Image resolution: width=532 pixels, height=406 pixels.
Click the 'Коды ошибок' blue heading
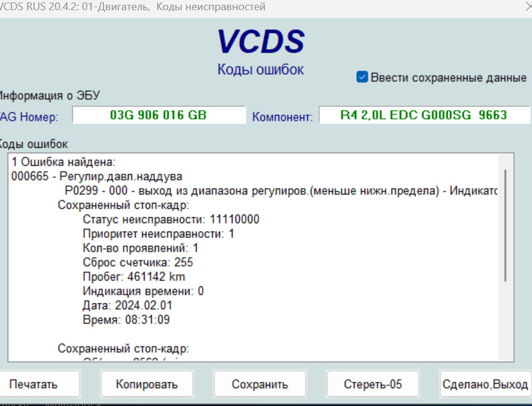[261, 69]
